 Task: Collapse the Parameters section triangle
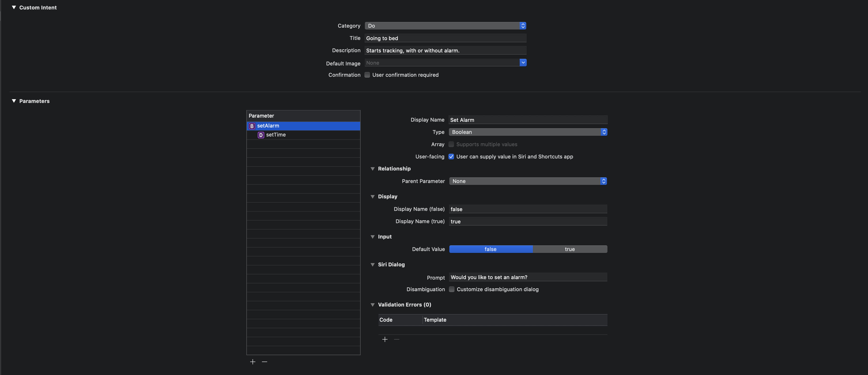coord(14,101)
